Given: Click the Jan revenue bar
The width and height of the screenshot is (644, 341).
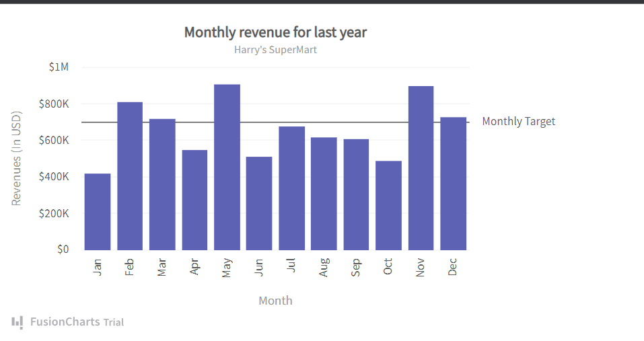Looking at the screenshot, I should [x=98, y=212].
